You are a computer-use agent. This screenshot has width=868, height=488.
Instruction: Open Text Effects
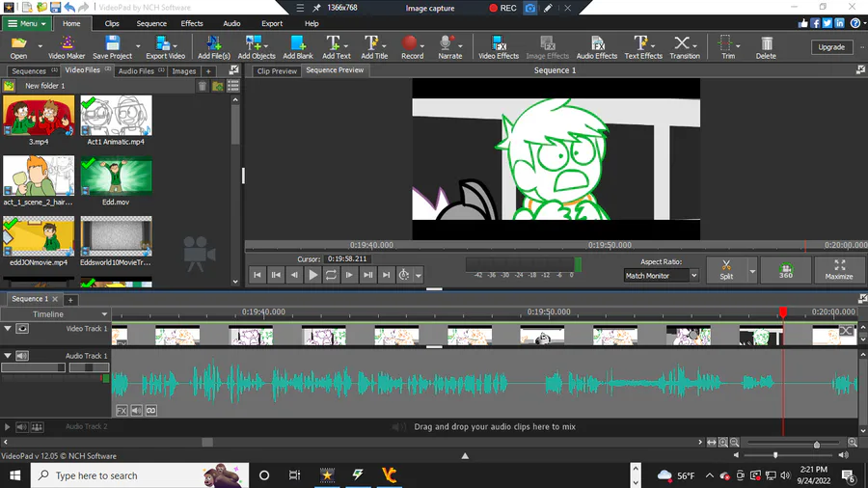coord(642,47)
